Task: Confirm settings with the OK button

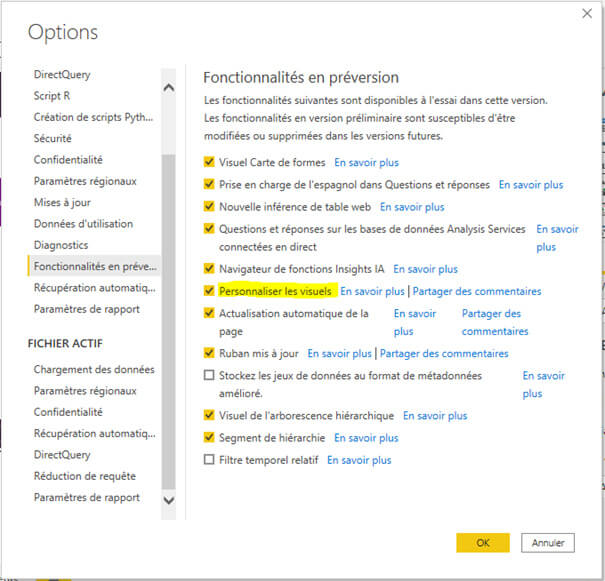Action: 483,542
